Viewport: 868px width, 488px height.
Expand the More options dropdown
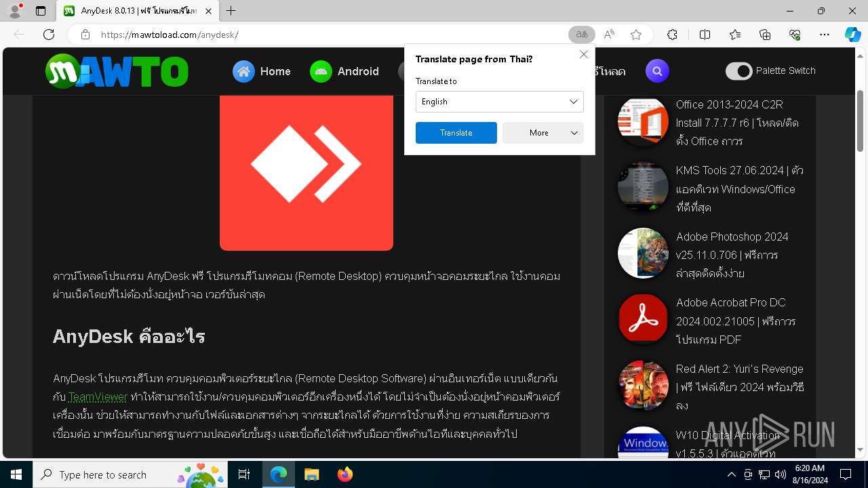point(542,133)
